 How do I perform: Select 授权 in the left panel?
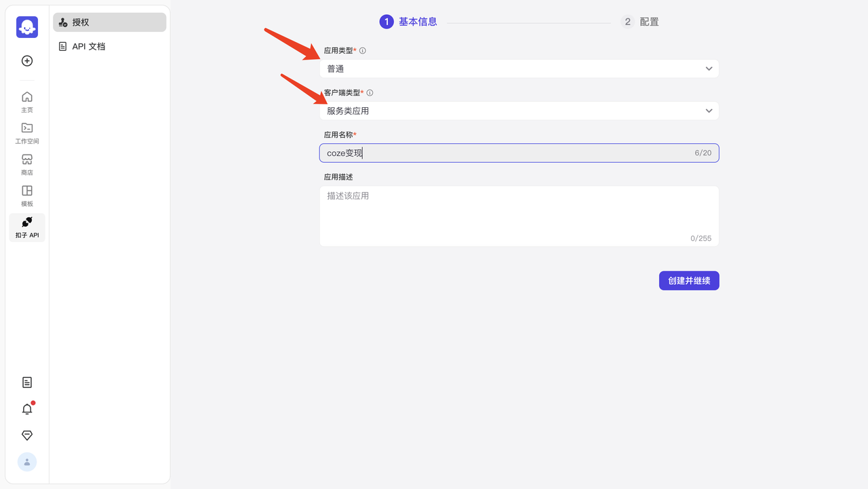(110, 22)
